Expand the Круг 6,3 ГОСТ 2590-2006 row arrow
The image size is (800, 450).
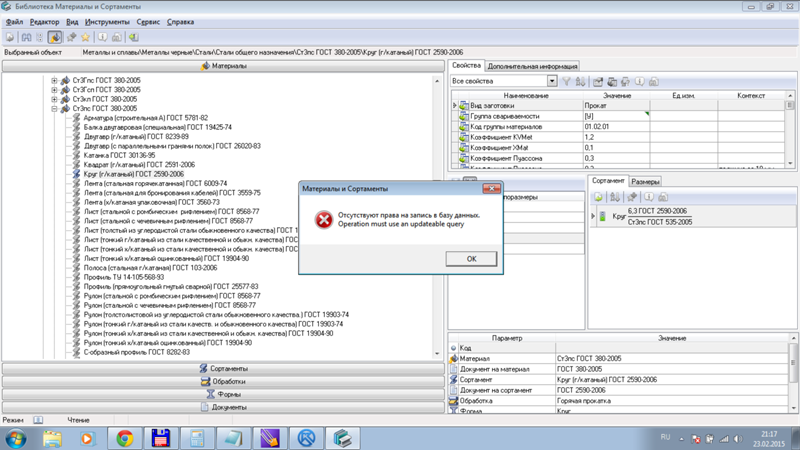593,216
